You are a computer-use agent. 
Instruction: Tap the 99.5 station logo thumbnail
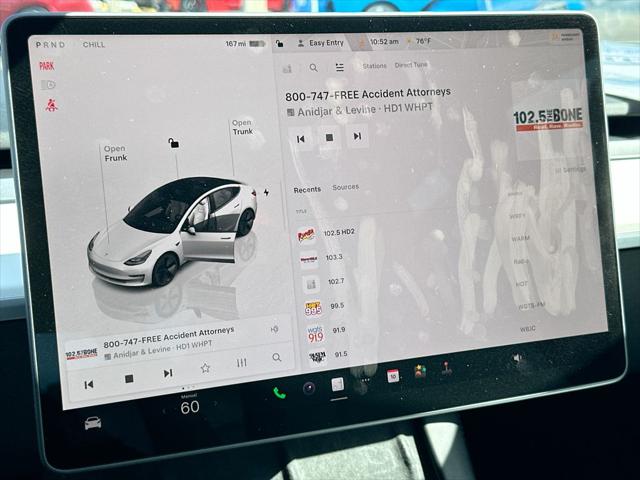tap(313, 308)
